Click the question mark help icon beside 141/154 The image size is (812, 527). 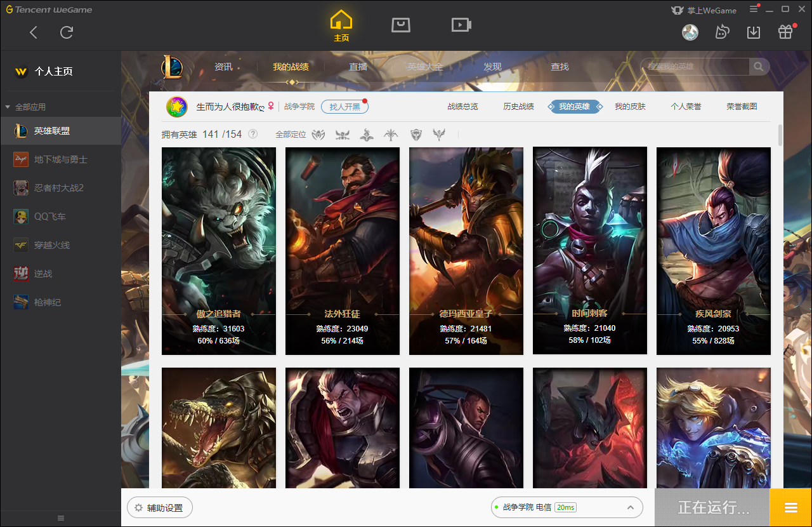252,134
